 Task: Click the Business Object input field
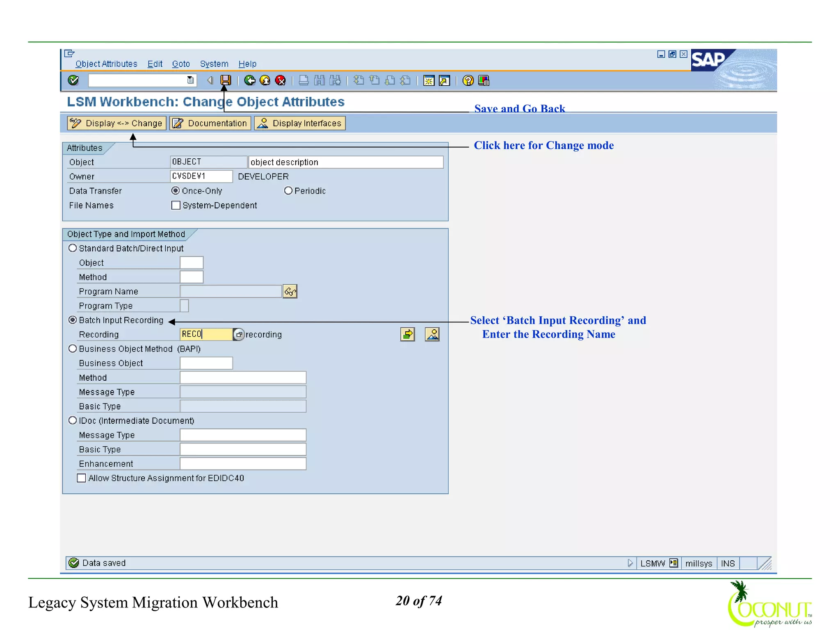[x=206, y=363]
